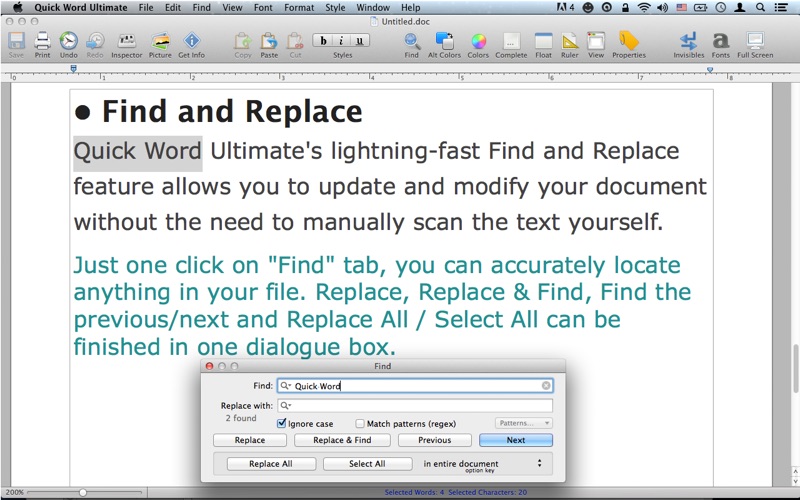
Task: Open the Find menu
Action: 202,7
